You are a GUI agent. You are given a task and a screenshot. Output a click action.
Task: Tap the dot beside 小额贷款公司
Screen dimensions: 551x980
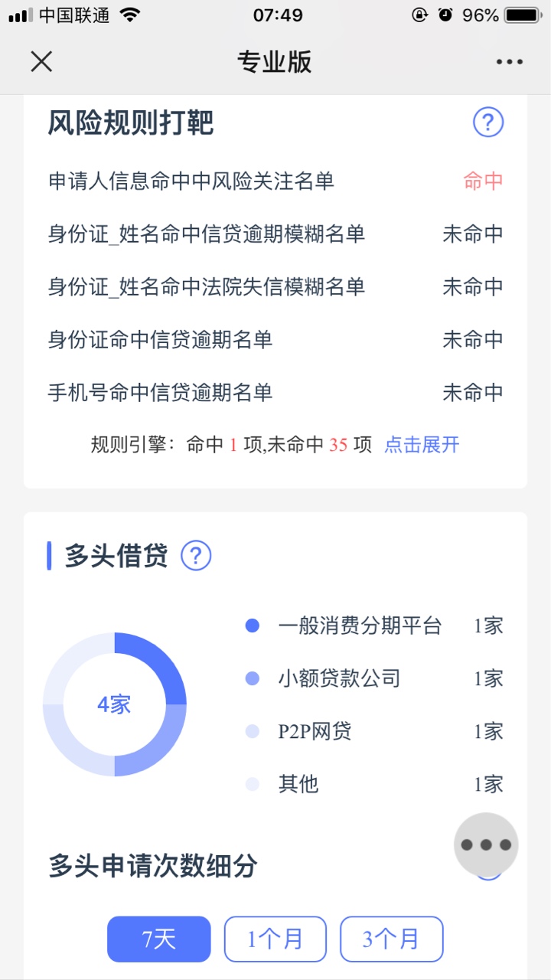253,678
